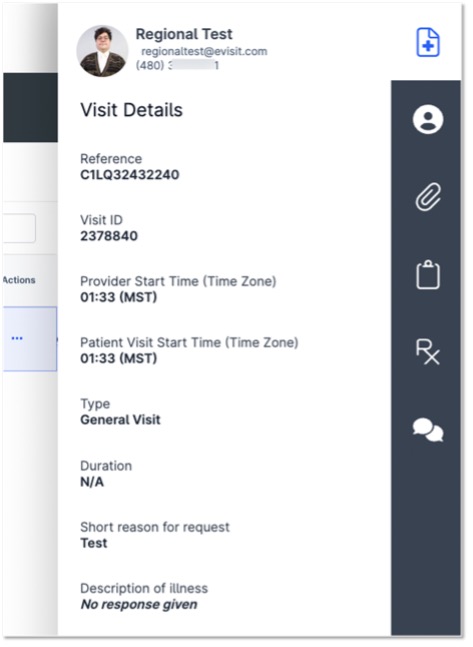
Task: Click the regionaltest@evisit.com email address
Action: click(x=204, y=51)
